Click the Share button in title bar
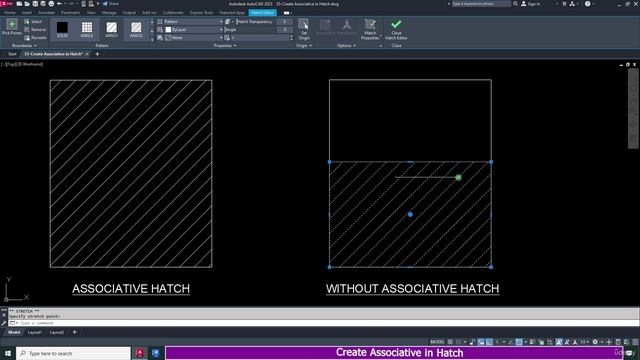This screenshot has height=360, width=640. click(x=110, y=4)
